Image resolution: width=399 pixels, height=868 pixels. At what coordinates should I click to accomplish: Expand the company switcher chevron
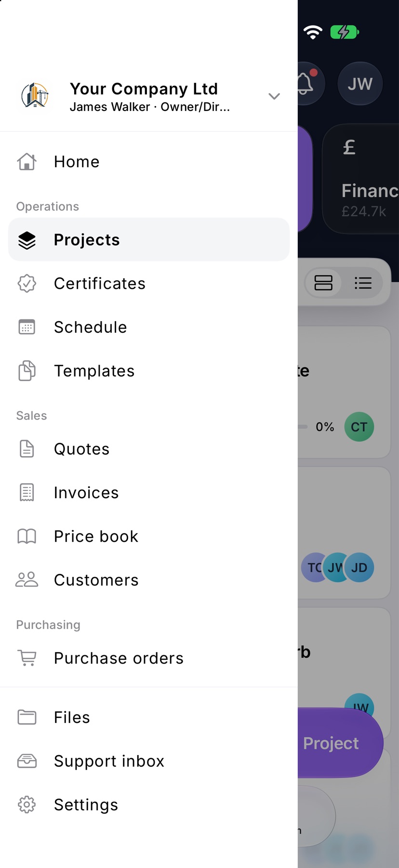[x=274, y=96]
